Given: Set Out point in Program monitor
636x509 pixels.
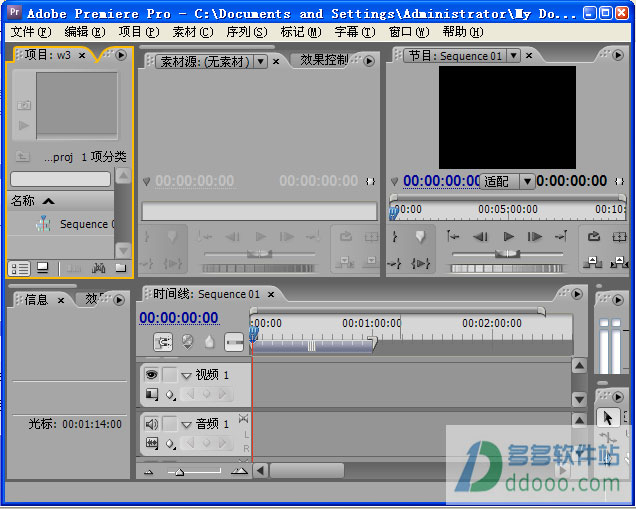Looking at the screenshot, I should (x=395, y=264).
